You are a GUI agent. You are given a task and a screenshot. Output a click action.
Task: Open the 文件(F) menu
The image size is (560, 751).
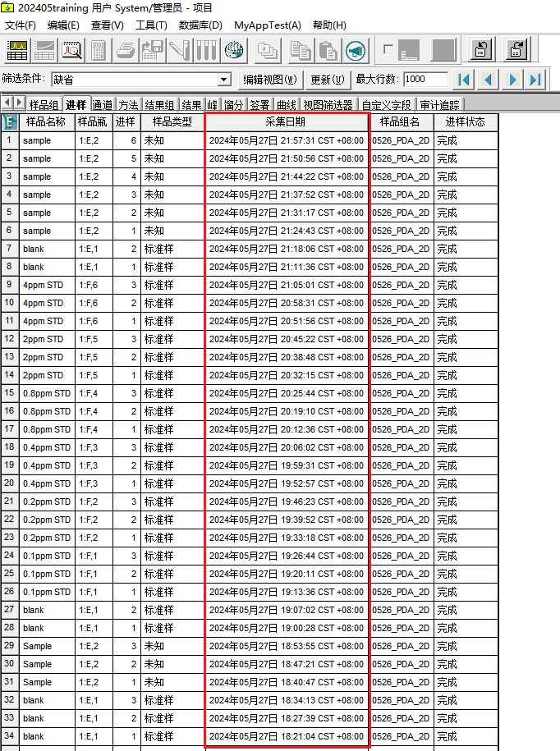tap(21, 25)
